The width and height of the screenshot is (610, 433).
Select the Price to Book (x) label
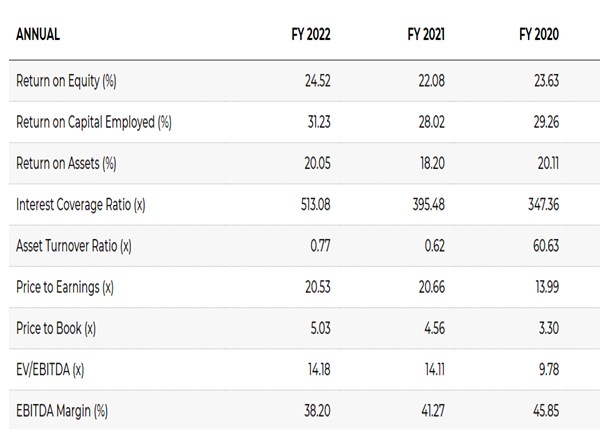click(56, 328)
